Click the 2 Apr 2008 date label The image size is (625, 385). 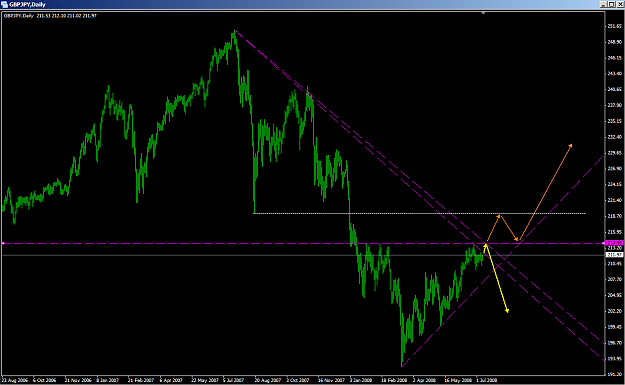[424, 380]
